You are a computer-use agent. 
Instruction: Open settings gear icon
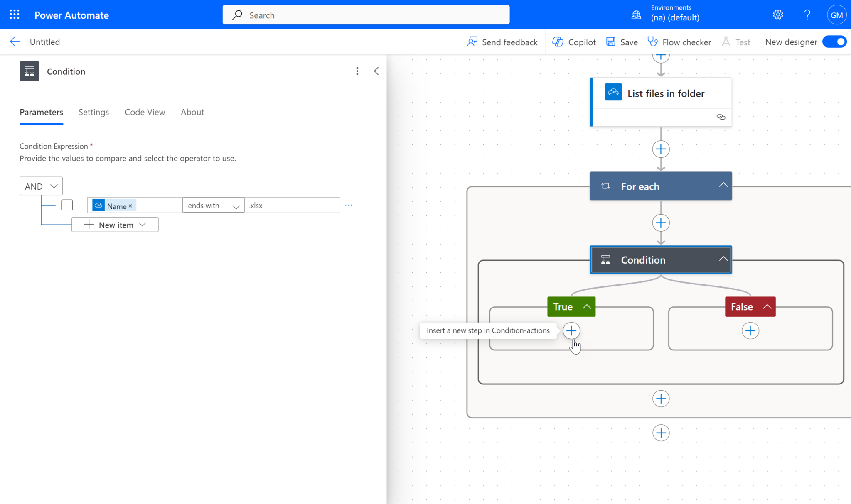click(x=778, y=15)
